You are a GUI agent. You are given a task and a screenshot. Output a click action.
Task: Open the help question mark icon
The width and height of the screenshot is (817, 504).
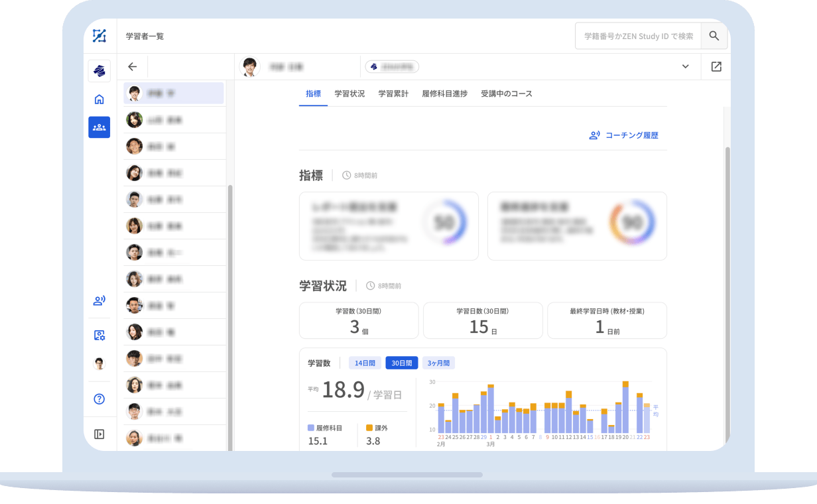point(99,399)
